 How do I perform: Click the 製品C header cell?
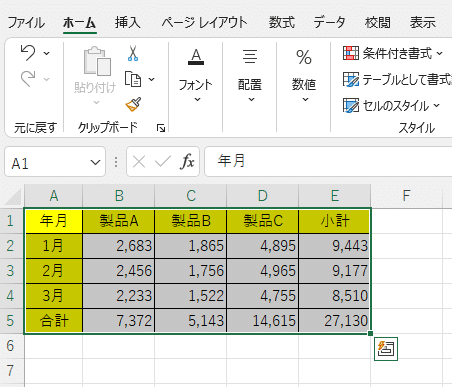[x=263, y=221]
